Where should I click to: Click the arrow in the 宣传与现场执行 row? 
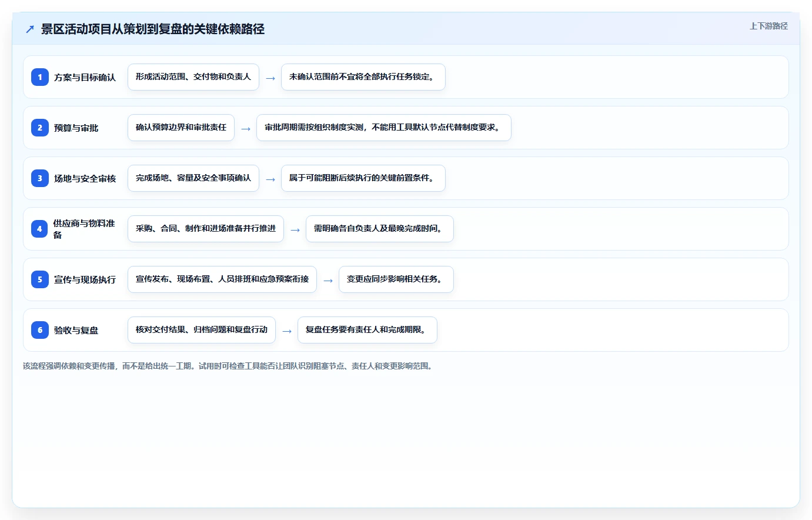(x=328, y=281)
